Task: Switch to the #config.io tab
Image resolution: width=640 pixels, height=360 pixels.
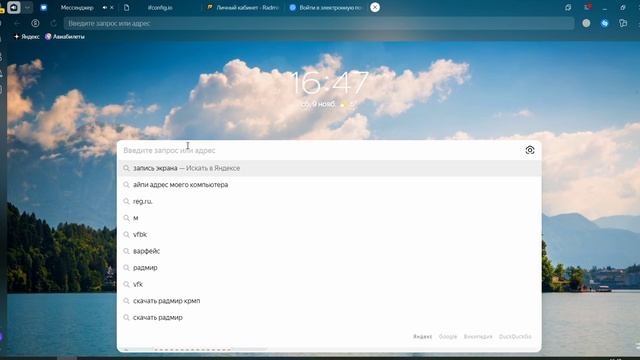Action: (x=160, y=7)
